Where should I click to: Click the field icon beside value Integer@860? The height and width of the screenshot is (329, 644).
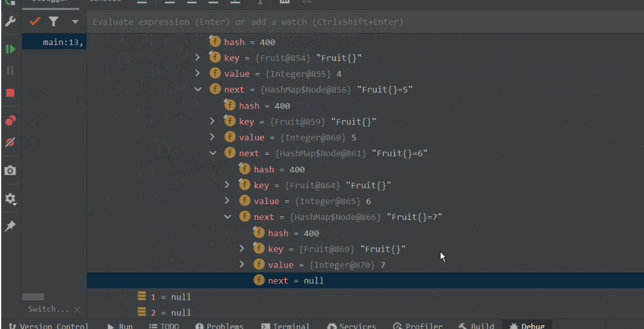[x=230, y=137]
